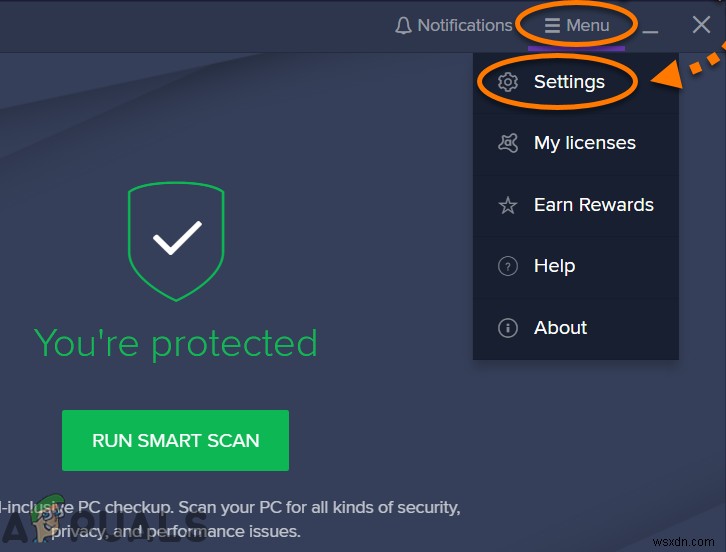
Task: Select Settings label in the menu
Action: (569, 82)
